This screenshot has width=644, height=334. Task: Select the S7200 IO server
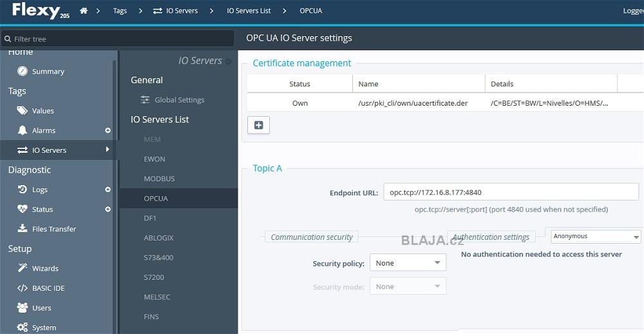point(154,277)
